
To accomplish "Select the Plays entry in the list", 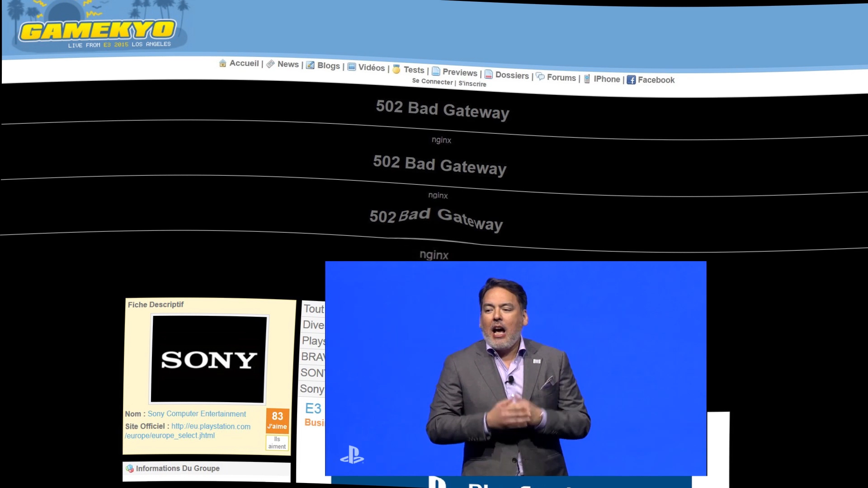I will click(313, 341).
